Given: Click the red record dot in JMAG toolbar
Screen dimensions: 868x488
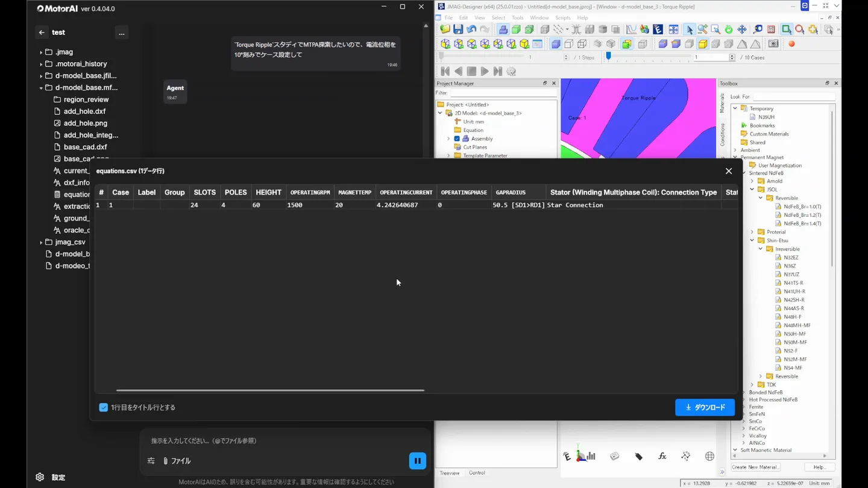Looking at the screenshot, I should [791, 44].
